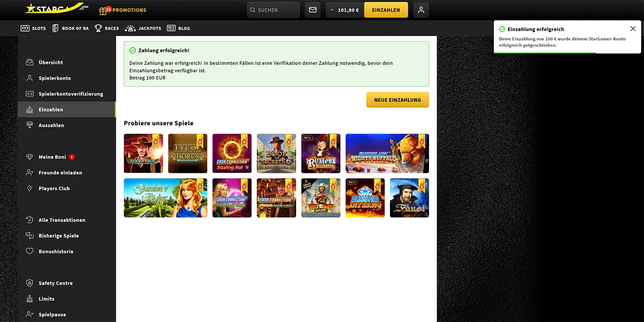This screenshot has height=322, width=644.
Task: Click the Book of Ra icon
Action: pos(55,28)
